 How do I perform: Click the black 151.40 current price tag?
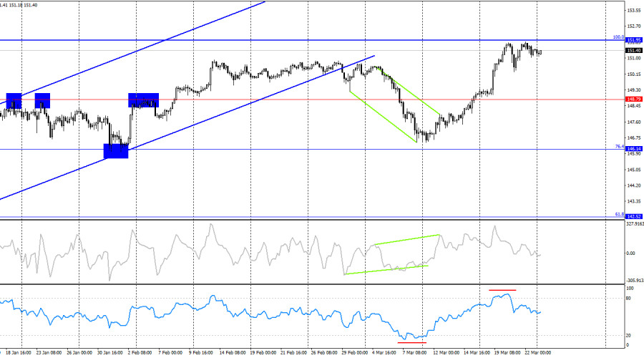[633, 51]
